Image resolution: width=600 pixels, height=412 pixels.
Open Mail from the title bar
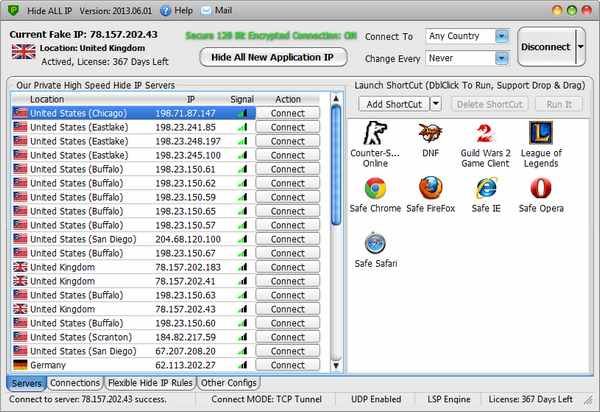pyautogui.click(x=217, y=11)
